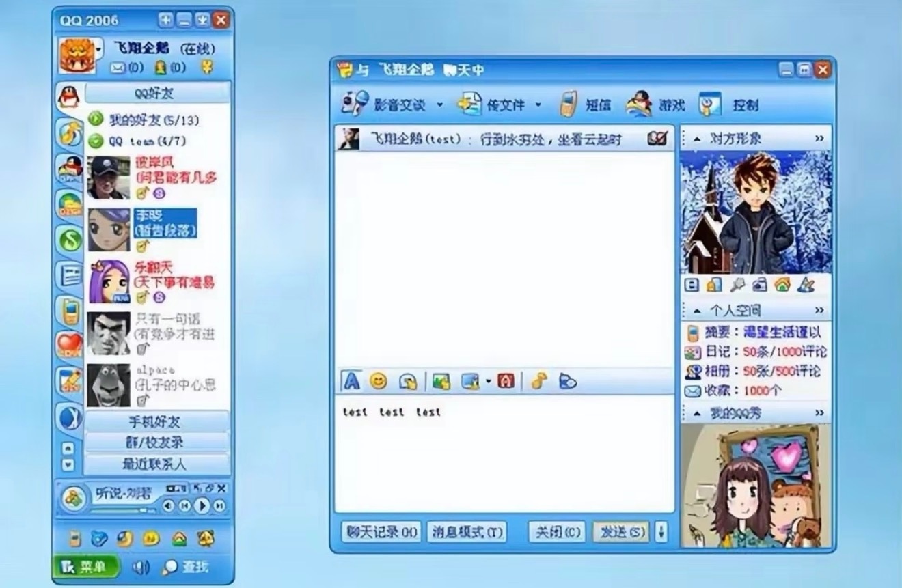The width and height of the screenshot is (902, 588).
Task: Switch to the 最近联系人 panel tab
Action: [157, 464]
